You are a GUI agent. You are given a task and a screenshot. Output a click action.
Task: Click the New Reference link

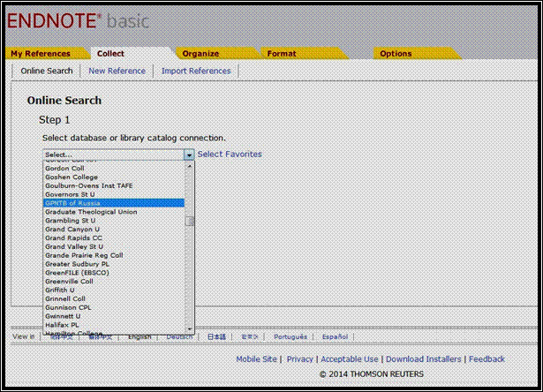coord(117,71)
